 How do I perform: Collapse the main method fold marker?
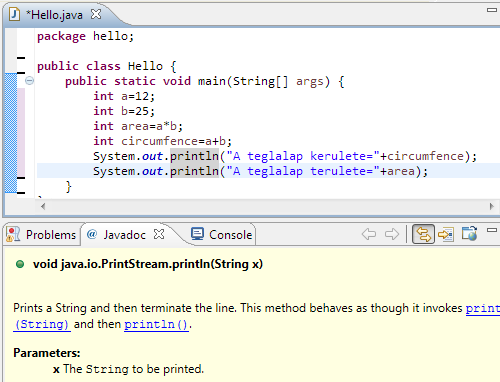click(29, 81)
